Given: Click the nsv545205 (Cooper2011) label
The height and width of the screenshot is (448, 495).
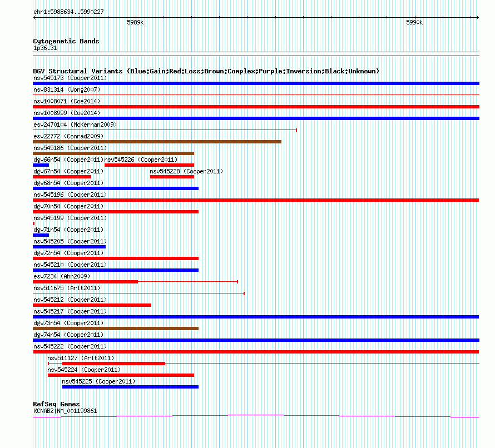Looking at the screenshot, I should [70, 241].
